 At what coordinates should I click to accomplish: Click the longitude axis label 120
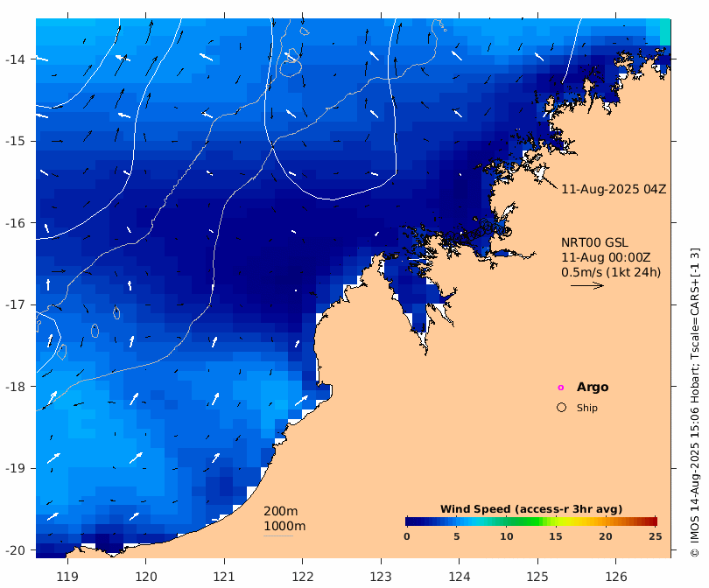coord(146,577)
